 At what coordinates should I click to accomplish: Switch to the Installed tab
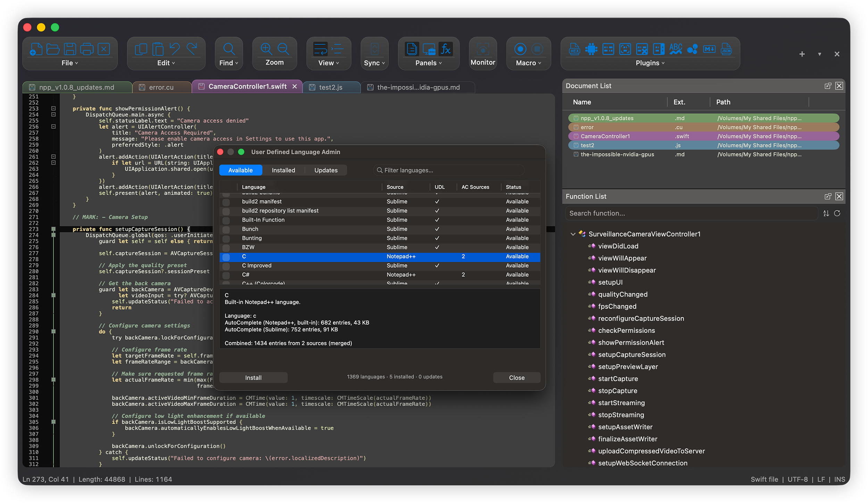283,170
